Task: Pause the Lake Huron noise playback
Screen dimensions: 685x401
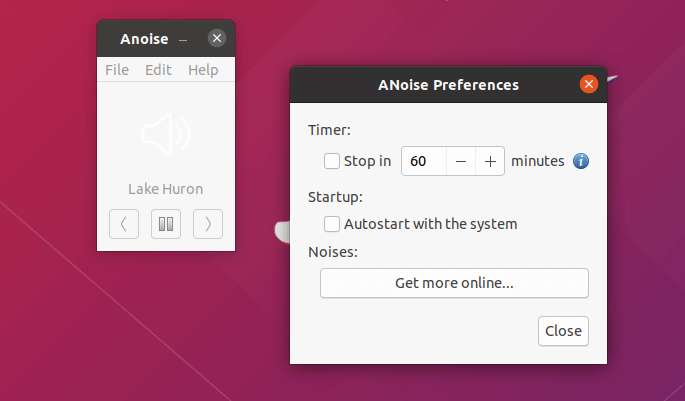Action: point(166,224)
